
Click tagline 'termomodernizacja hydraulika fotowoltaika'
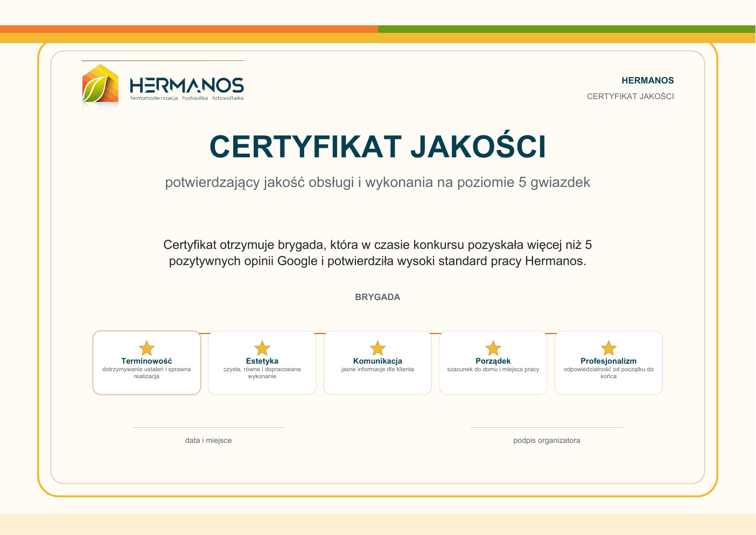click(187, 98)
